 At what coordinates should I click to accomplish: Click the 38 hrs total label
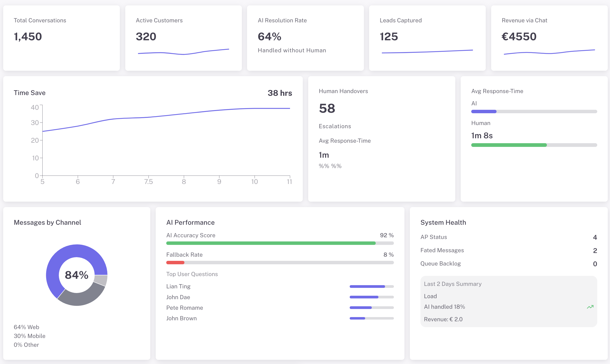[279, 93]
